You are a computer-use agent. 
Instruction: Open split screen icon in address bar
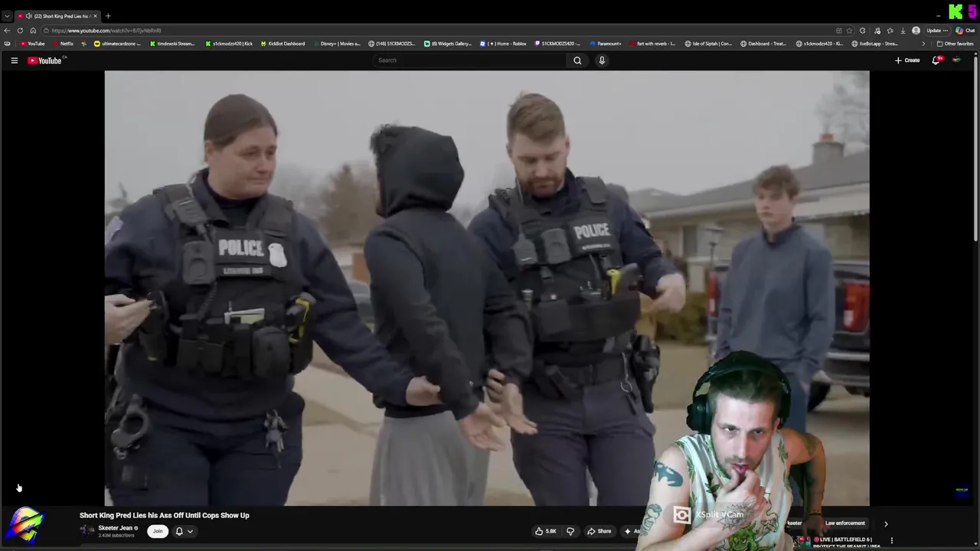coord(839,31)
